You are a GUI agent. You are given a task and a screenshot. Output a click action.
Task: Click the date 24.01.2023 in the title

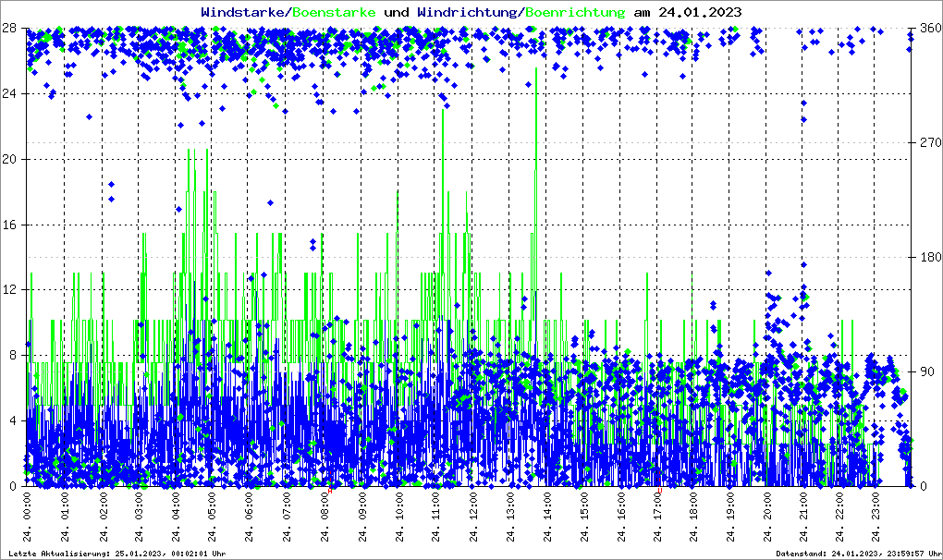[700, 12]
